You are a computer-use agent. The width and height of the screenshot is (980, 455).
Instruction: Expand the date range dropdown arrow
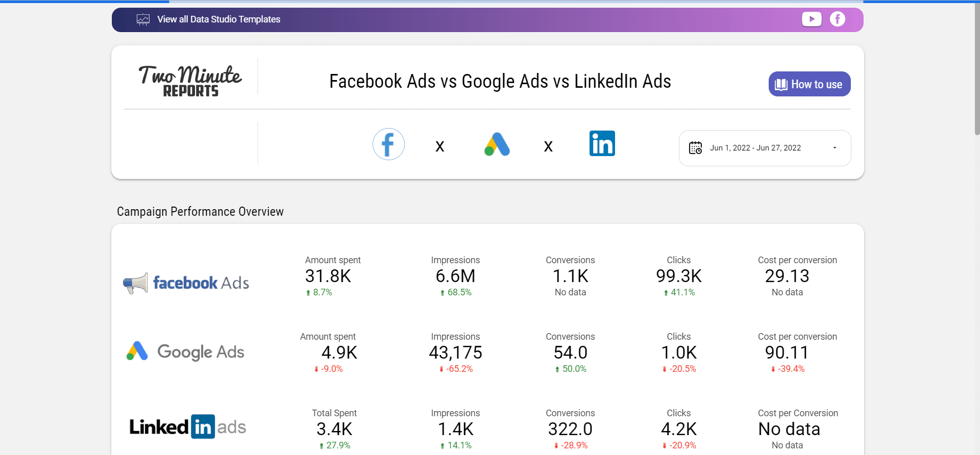(x=835, y=148)
